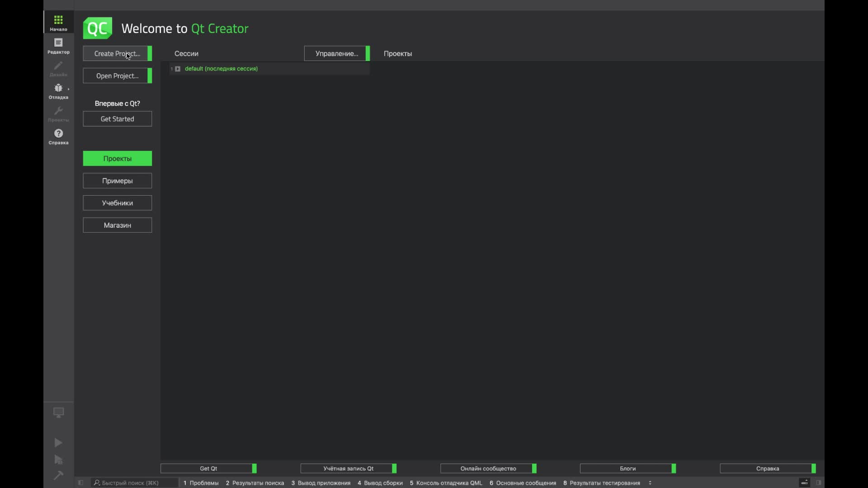Toggle the right sidebar visibility
Image resolution: width=868 pixels, height=488 pixels.
click(818, 483)
